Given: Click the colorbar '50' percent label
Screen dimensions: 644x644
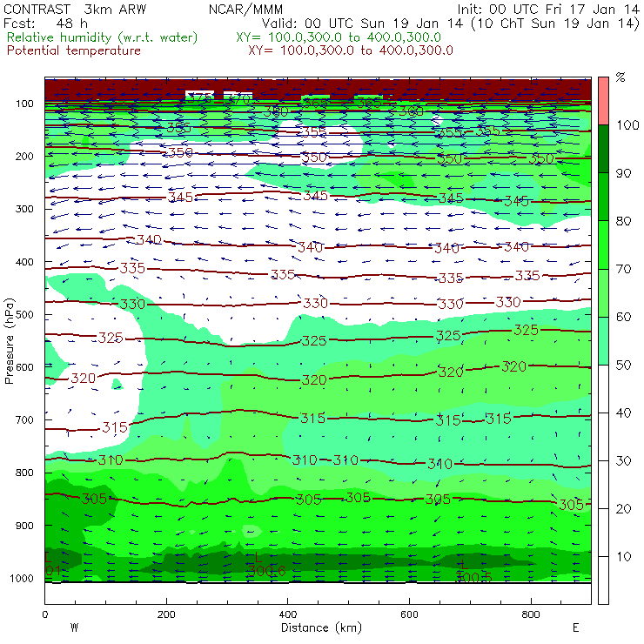Looking at the screenshot, I should [623, 366].
